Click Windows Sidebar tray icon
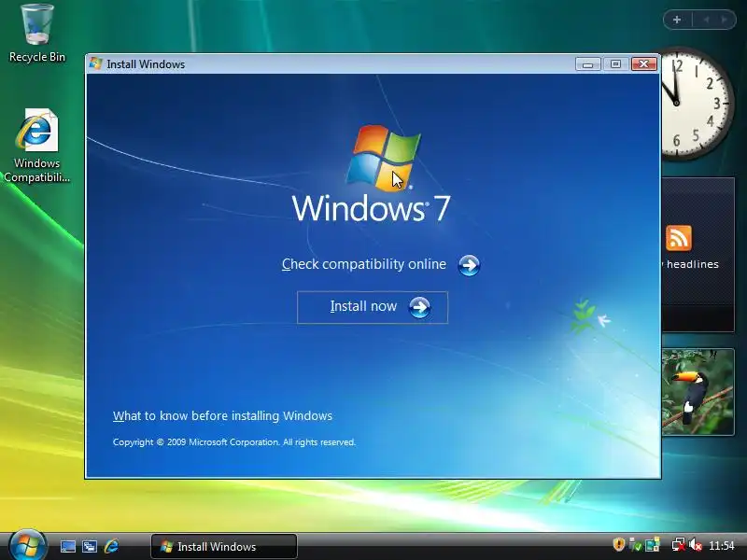The width and height of the screenshot is (747, 560). (653, 544)
